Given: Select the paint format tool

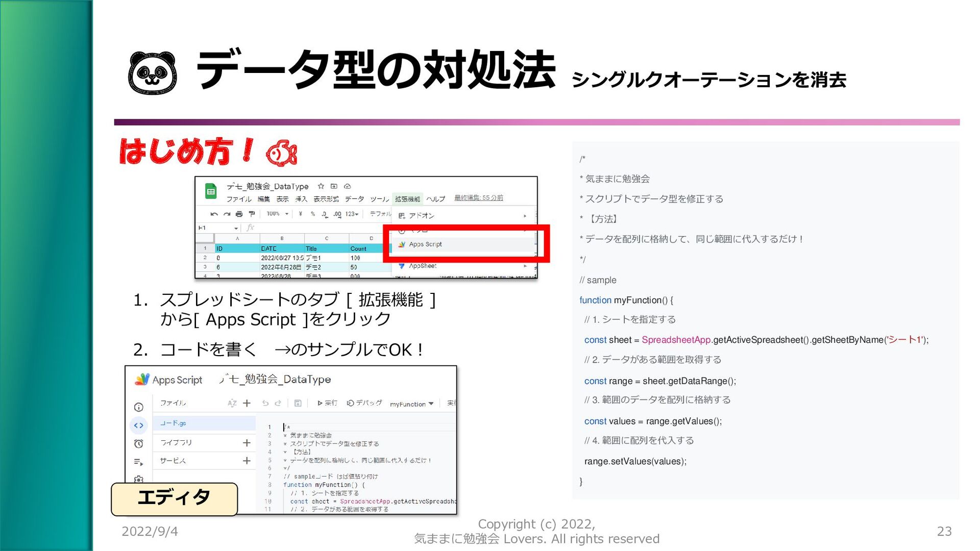Looking at the screenshot, I should click(x=252, y=214).
